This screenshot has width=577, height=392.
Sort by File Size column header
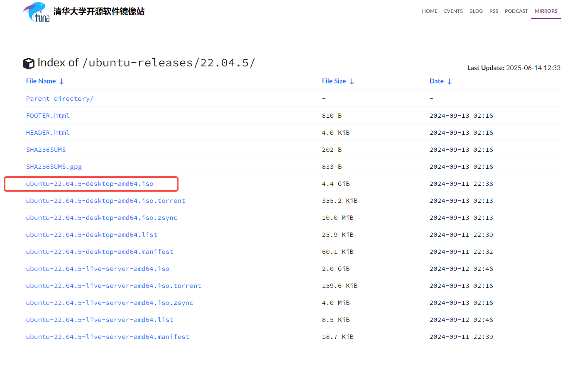338,81
